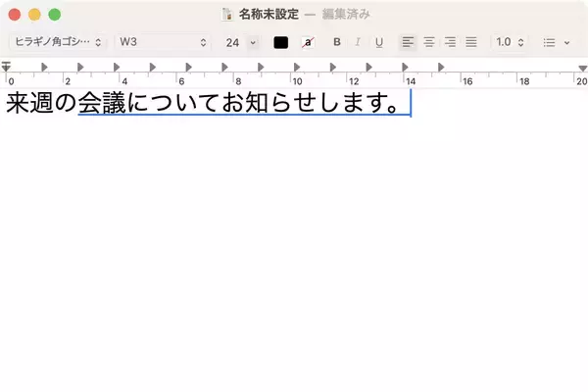Toggle underline formatting with the U button
588x392 pixels.
click(378, 43)
